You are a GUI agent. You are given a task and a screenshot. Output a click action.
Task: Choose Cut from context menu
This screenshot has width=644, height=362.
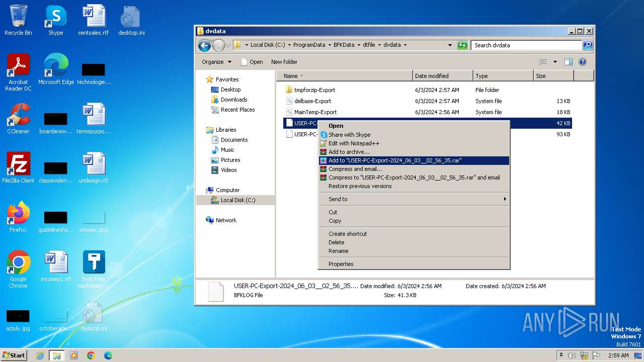pos(414,212)
